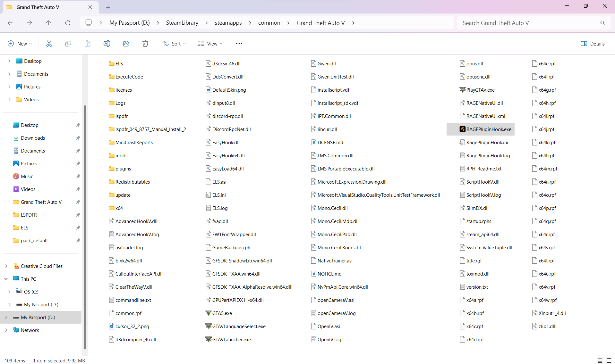Toggle the Details pane button
This screenshot has height=364, width=615.
coord(593,44)
